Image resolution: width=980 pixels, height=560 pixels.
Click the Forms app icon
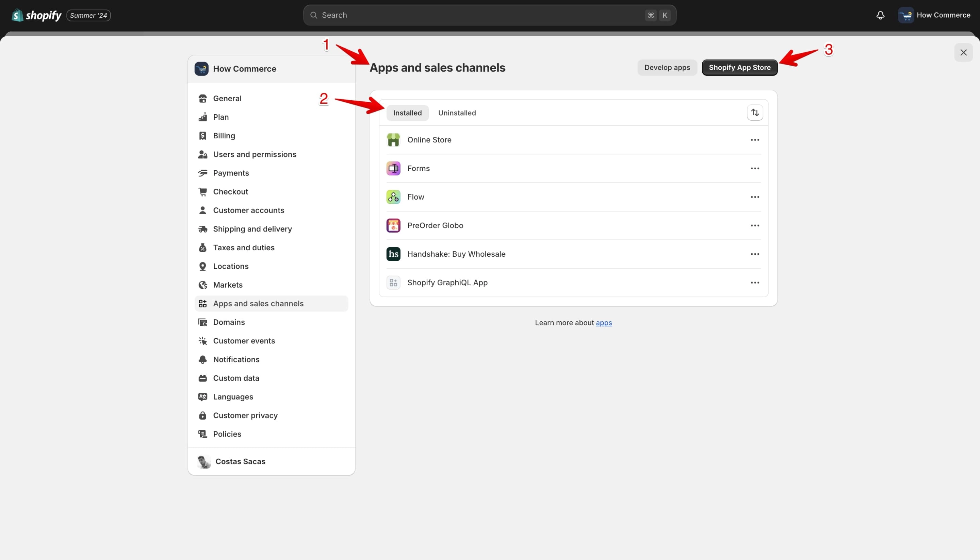(x=393, y=168)
